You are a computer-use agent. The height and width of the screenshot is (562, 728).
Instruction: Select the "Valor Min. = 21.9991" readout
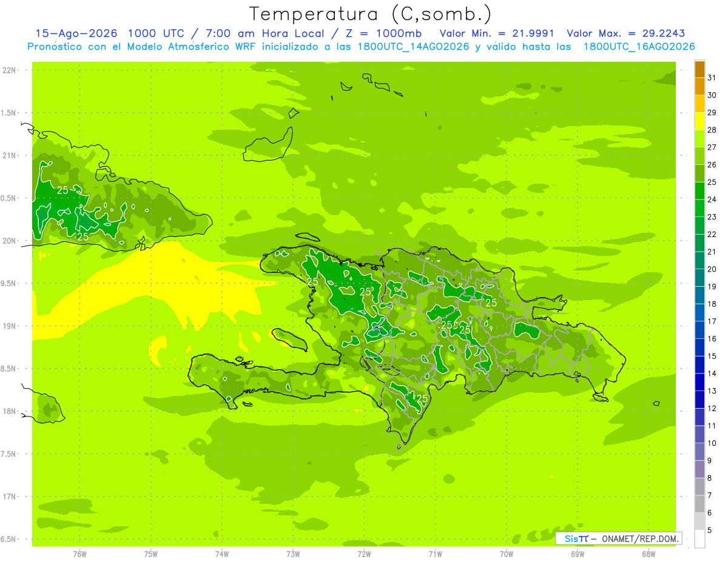(x=497, y=33)
